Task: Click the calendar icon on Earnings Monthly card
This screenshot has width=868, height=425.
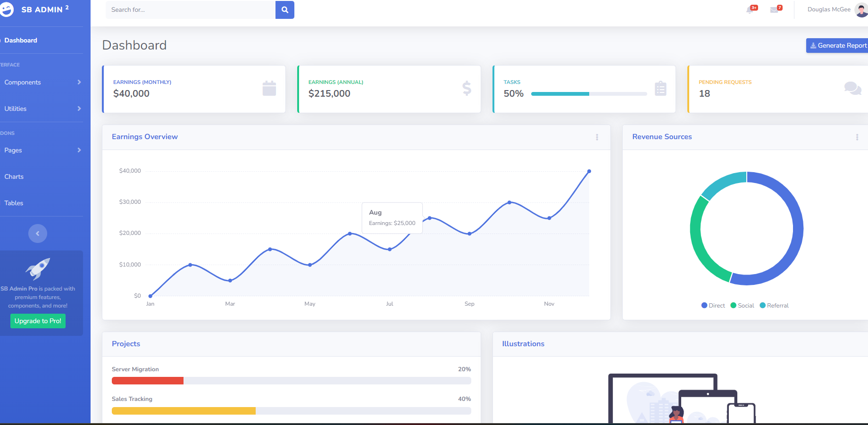Action: [269, 88]
